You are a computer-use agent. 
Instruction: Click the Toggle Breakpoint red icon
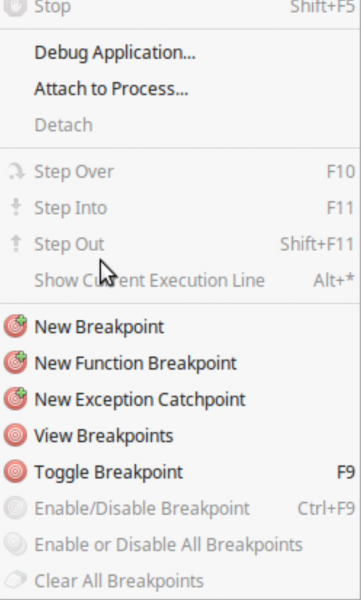tap(15, 471)
